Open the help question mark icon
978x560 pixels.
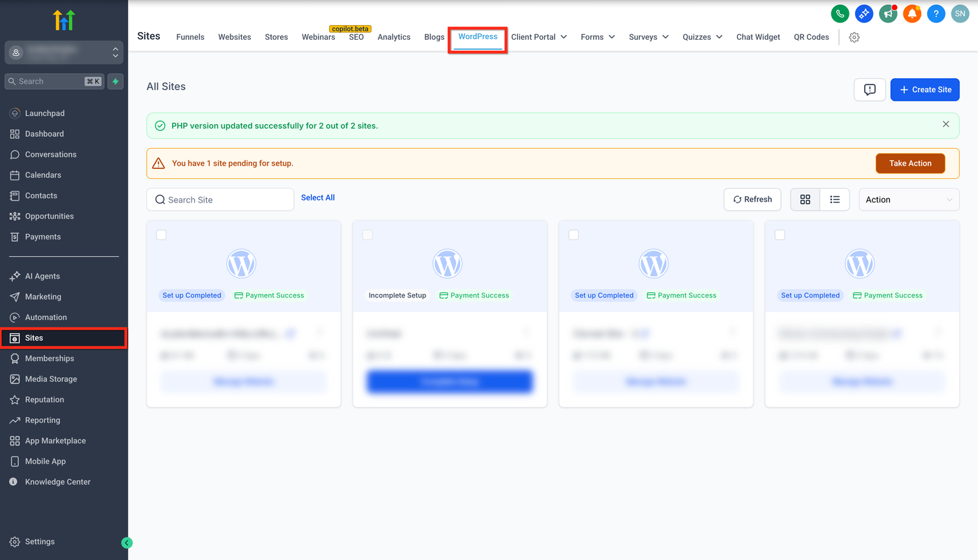pyautogui.click(x=936, y=13)
